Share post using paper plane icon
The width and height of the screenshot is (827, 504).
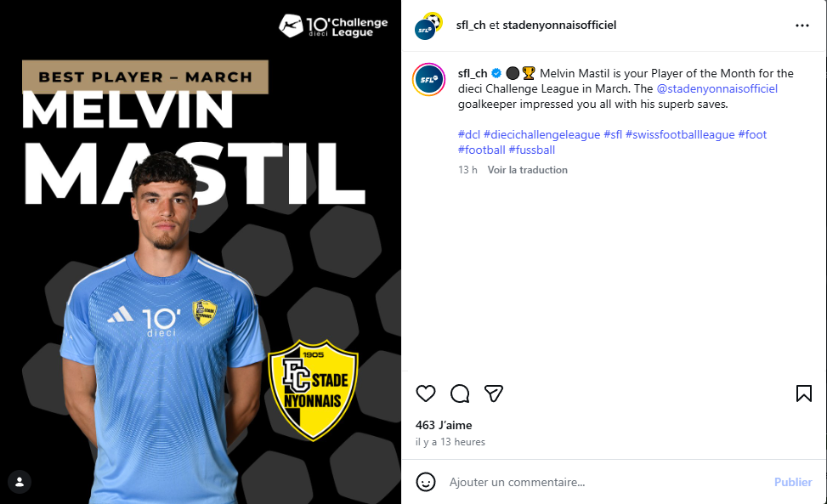click(x=494, y=394)
